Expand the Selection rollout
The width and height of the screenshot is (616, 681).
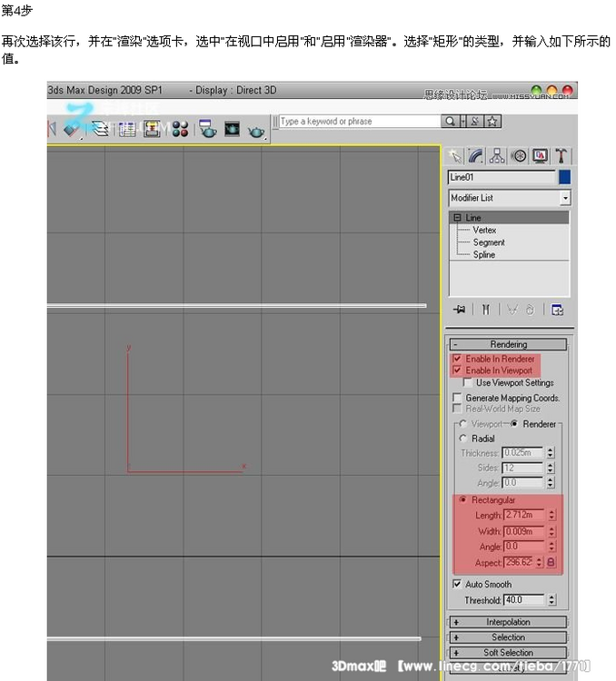(508, 637)
